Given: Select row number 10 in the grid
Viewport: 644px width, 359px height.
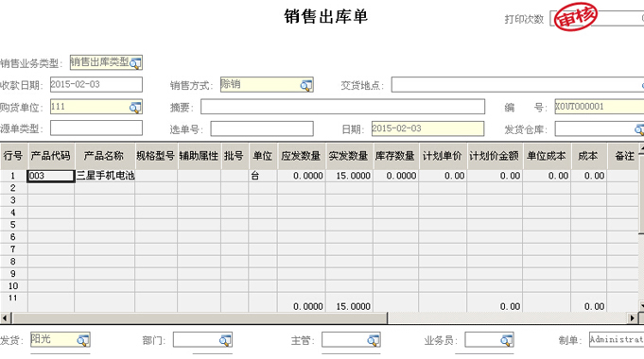Looking at the screenshot, I should (13, 286).
